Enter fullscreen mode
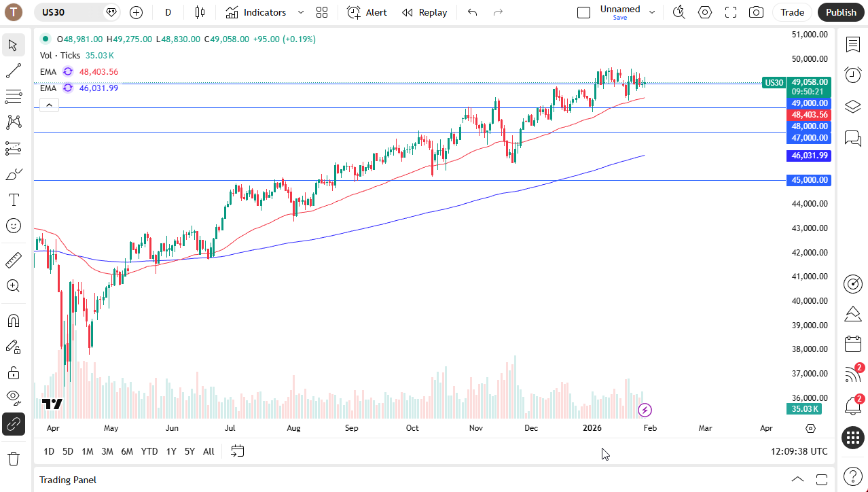The width and height of the screenshot is (868, 492). [731, 12]
